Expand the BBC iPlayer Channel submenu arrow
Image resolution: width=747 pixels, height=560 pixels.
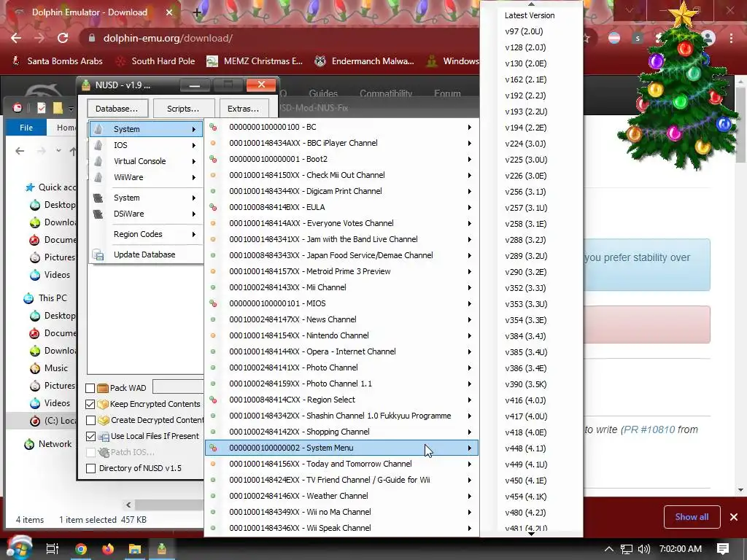(470, 144)
